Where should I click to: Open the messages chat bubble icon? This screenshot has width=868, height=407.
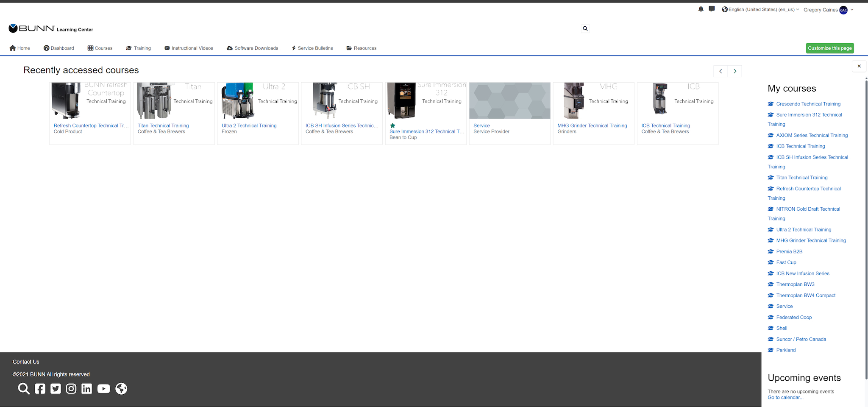(712, 9)
